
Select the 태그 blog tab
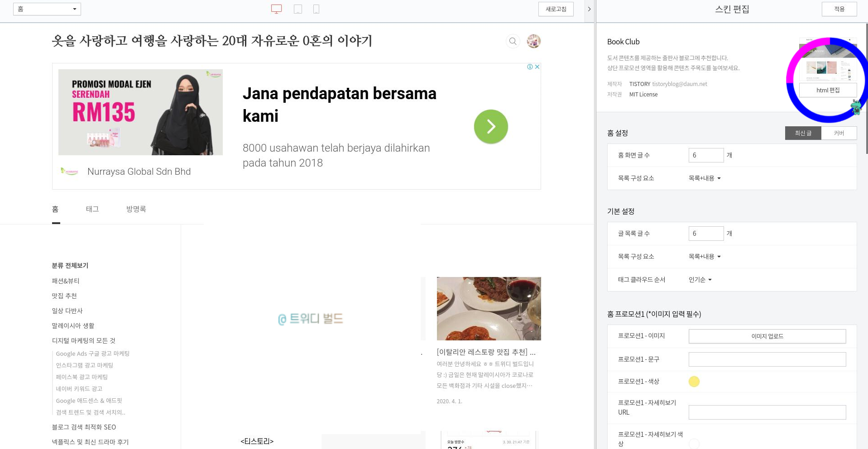click(92, 209)
